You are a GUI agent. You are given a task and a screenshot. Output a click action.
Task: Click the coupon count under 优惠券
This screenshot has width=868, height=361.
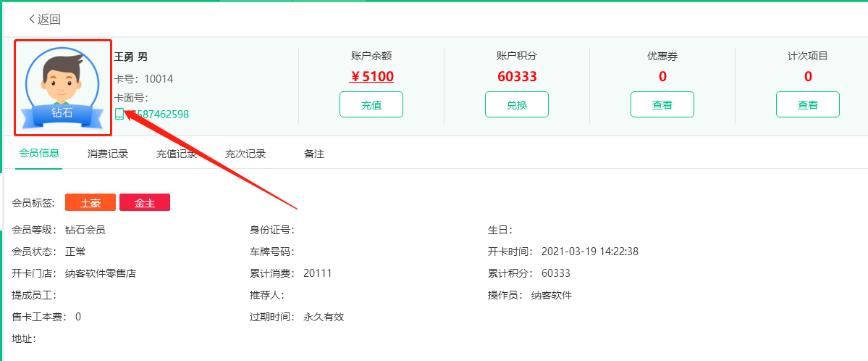pyautogui.click(x=662, y=76)
